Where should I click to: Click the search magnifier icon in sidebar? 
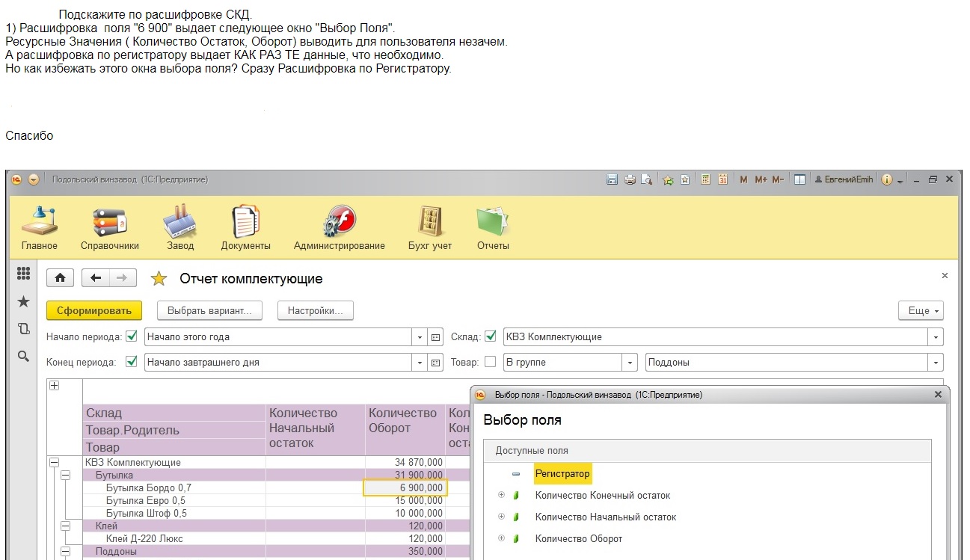[23, 357]
